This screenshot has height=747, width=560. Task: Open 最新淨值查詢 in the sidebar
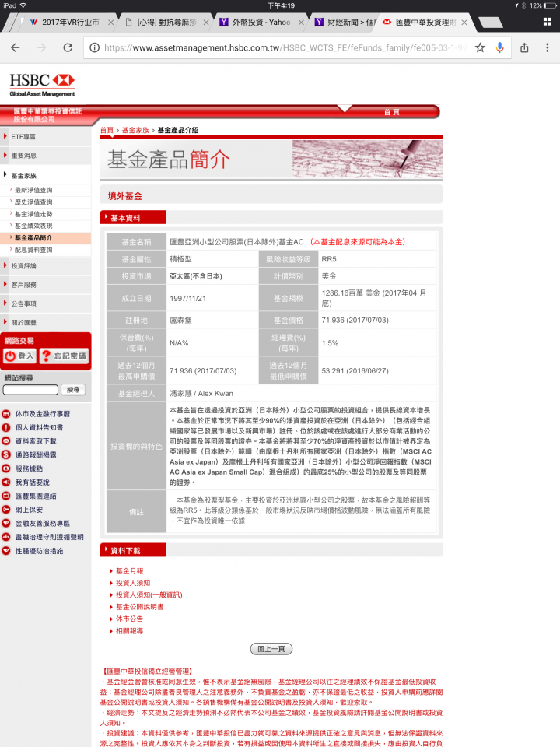[33, 190]
